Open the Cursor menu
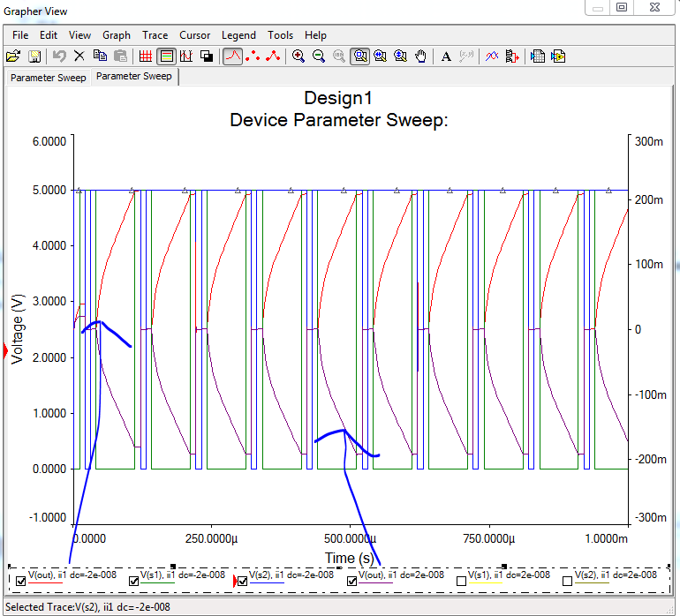 (194, 35)
